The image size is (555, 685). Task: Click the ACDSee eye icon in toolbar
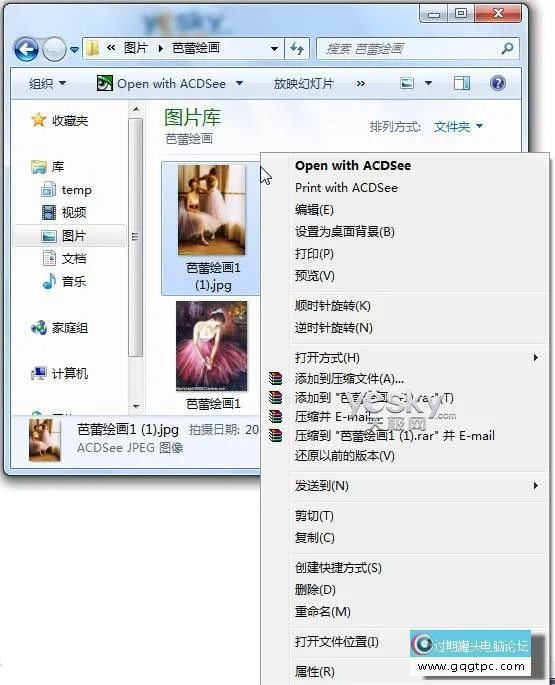(x=104, y=83)
